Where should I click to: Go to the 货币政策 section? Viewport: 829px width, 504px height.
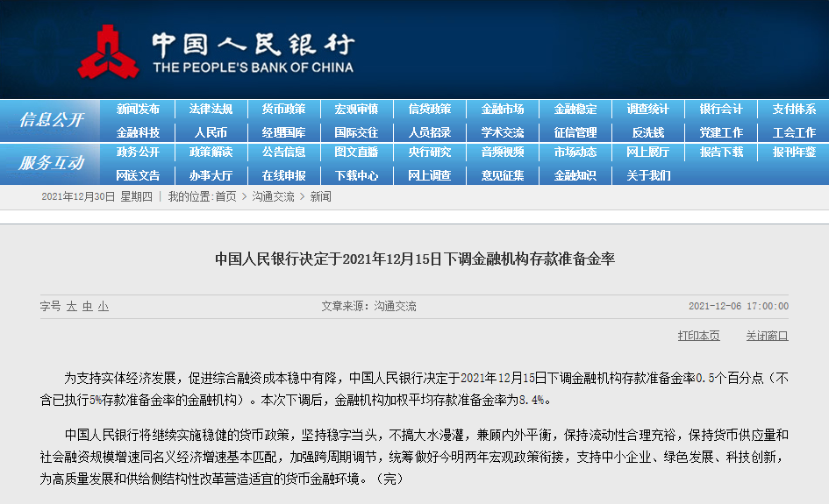pos(283,110)
